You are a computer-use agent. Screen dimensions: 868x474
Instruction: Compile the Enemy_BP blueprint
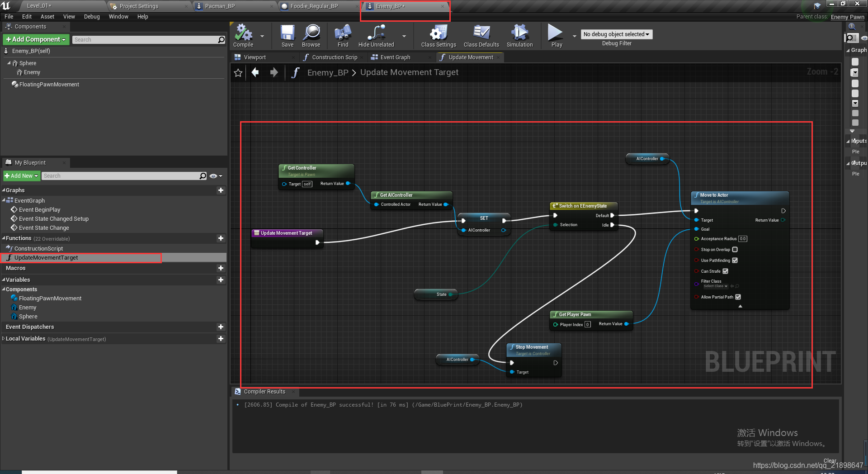tap(243, 35)
